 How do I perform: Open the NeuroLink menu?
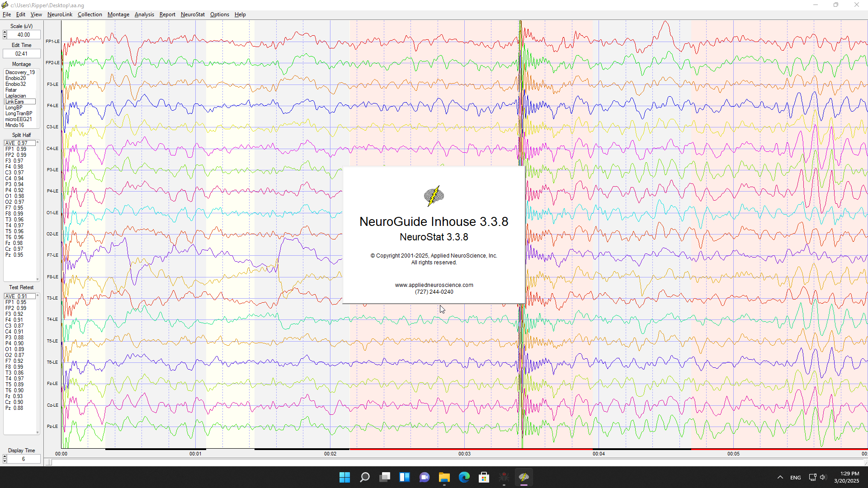[60, 14]
